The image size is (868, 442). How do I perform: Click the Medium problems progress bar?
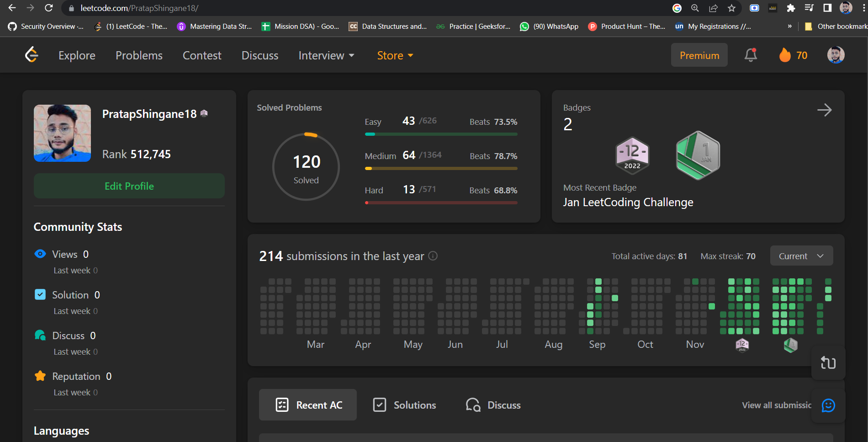coord(441,169)
